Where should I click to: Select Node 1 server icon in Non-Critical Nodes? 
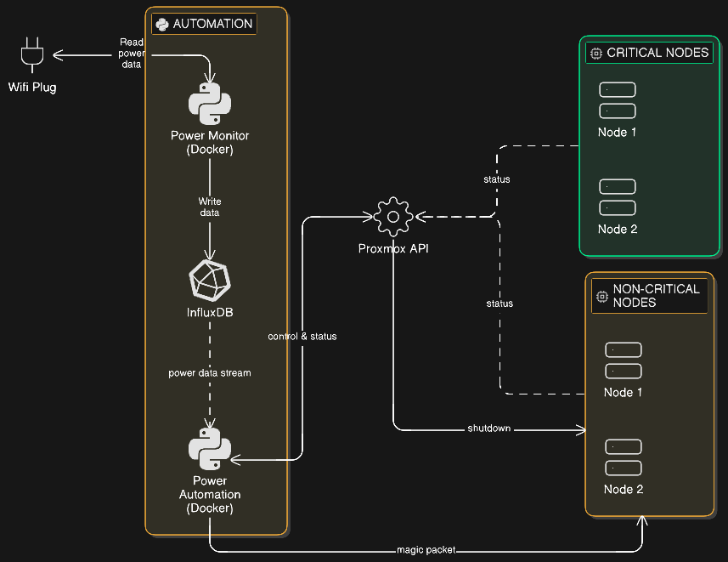[x=623, y=360]
